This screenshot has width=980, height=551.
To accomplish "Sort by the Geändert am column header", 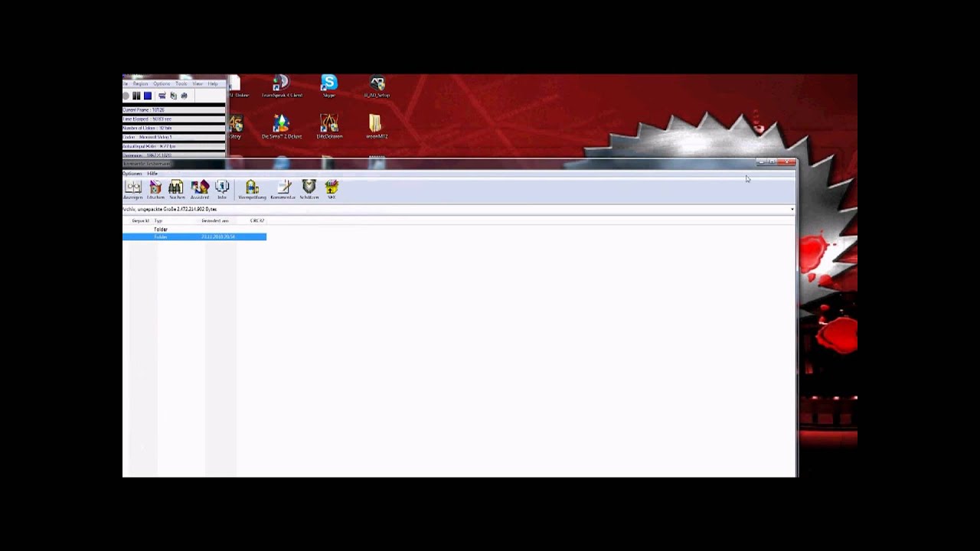I will coord(215,220).
